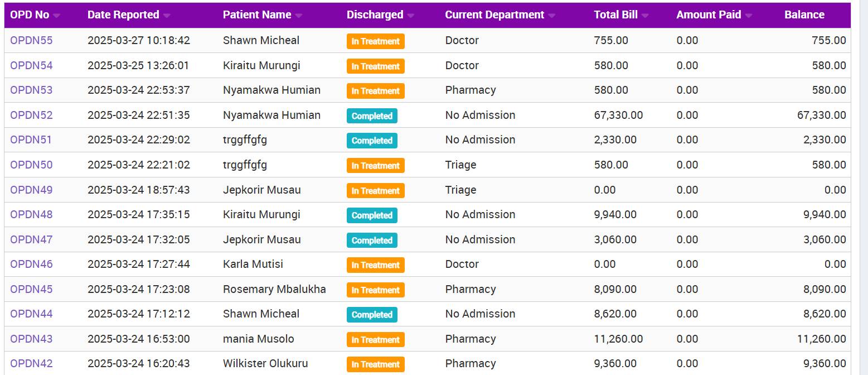The width and height of the screenshot is (868, 375).
Task: Click the OPDN47 link
Action: point(31,239)
